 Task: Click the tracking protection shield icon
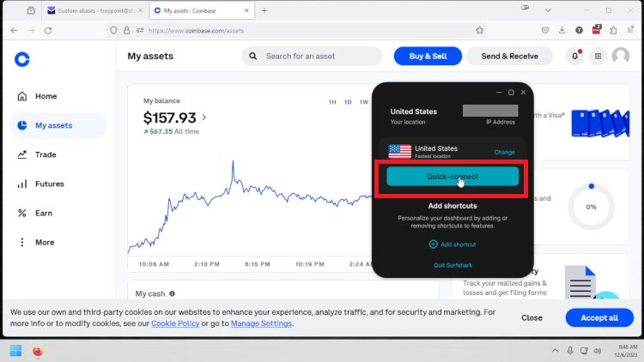pyautogui.click(x=113, y=30)
